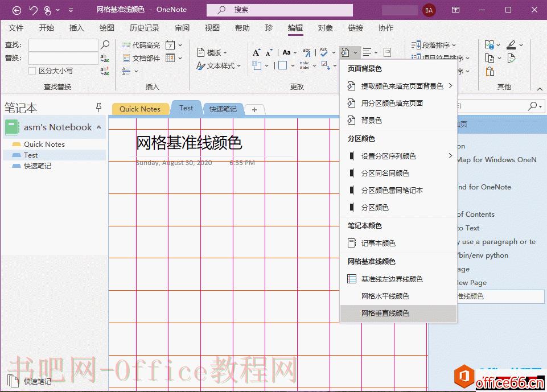547x392 pixels.
Task: Click the 快速笔记 pages icon at bottom left
Action: 13,381
